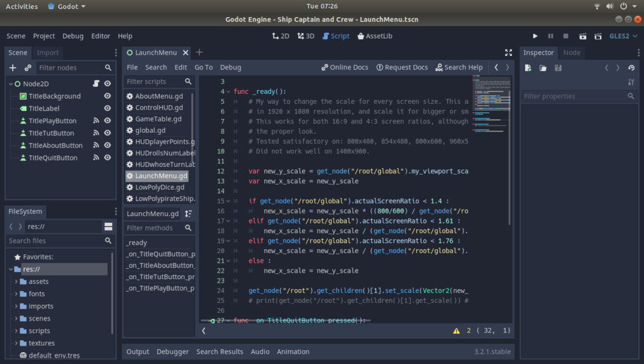Toggle distraction-free mode icon
The height and width of the screenshot is (364, 644).
click(508, 53)
